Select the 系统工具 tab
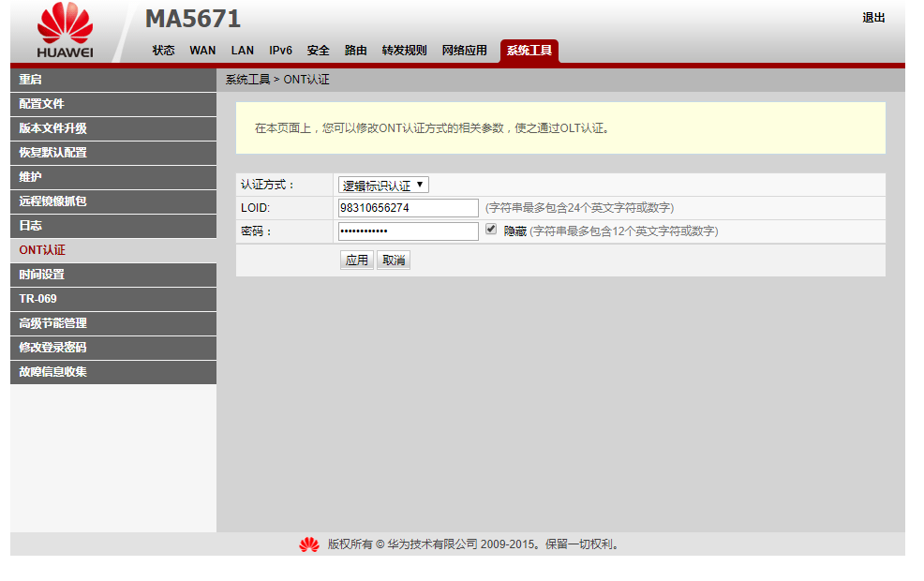 [529, 51]
